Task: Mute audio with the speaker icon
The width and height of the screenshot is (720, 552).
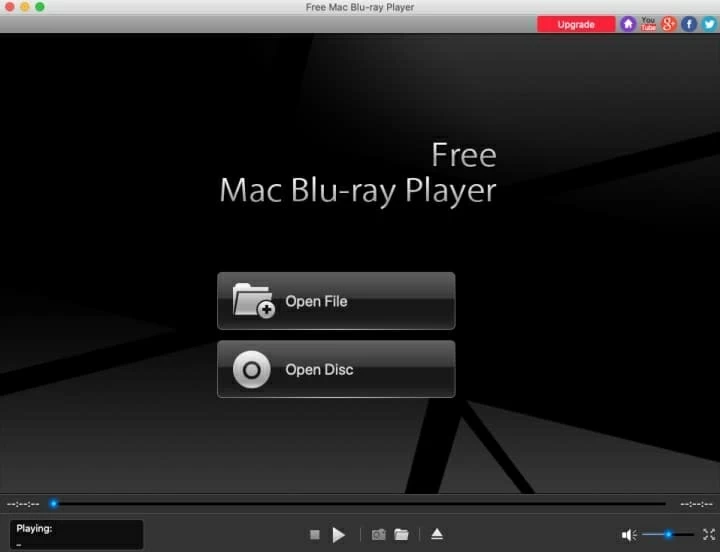Action: click(629, 535)
